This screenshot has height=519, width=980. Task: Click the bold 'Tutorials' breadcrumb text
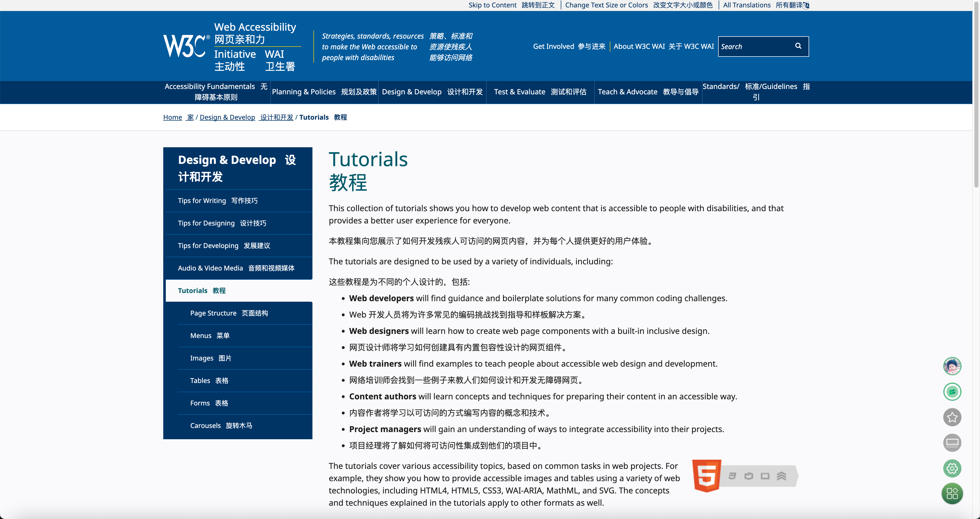[314, 117]
